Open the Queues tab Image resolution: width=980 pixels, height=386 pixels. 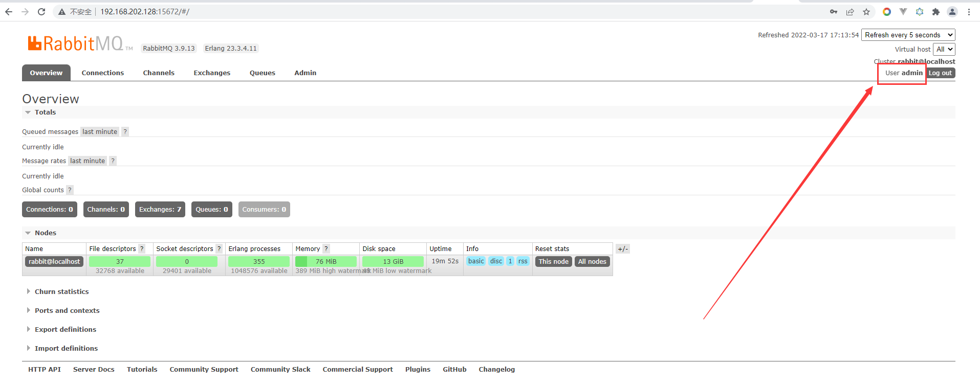click(263, 73)
